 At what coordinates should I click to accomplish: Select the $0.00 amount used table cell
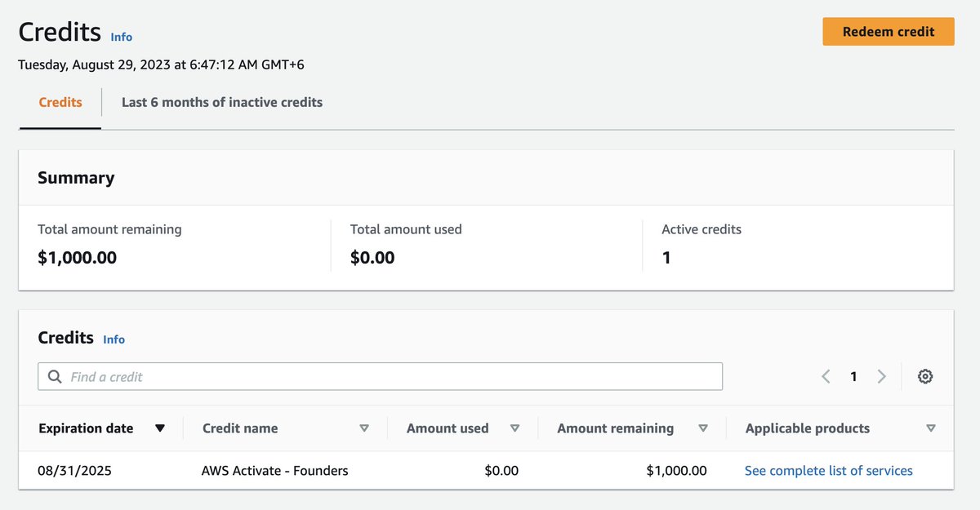click(501, 471)
